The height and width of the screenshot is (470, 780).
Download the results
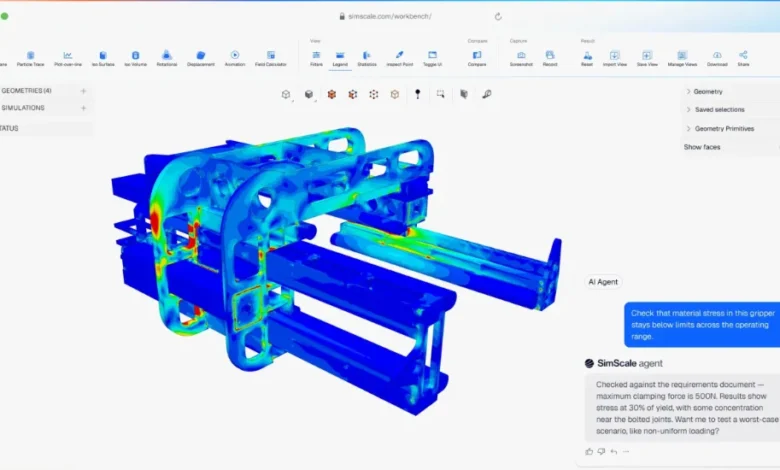point(717,58)
